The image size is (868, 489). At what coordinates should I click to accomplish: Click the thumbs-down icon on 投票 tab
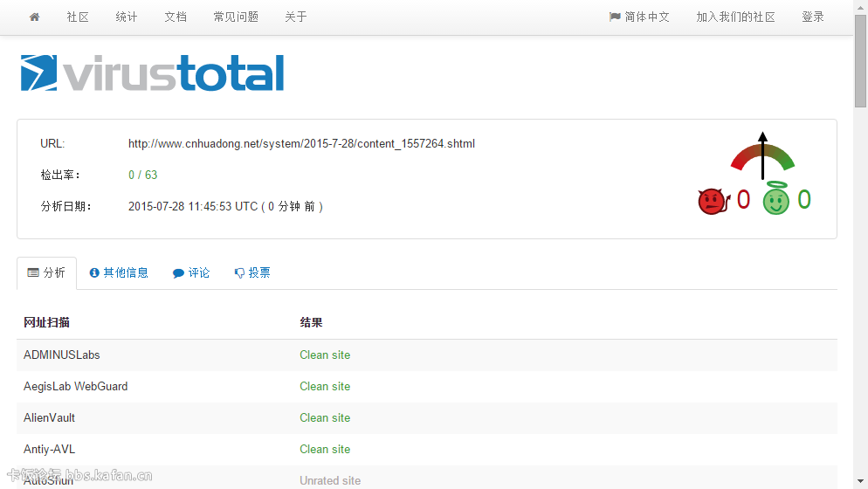[239, 273]
